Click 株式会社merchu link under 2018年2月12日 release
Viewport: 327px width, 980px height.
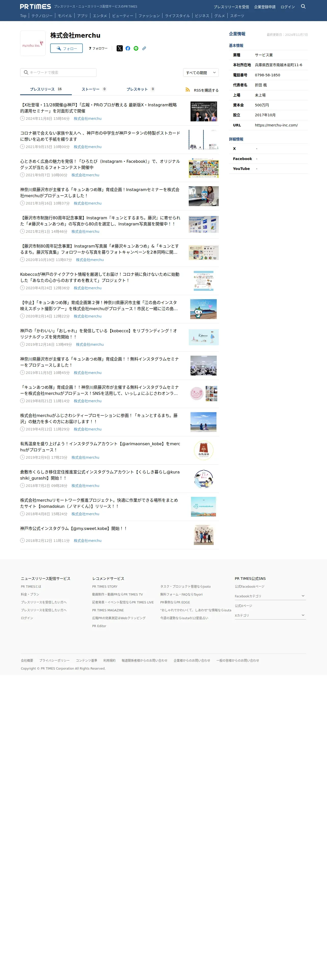click(x=88, y=541)
